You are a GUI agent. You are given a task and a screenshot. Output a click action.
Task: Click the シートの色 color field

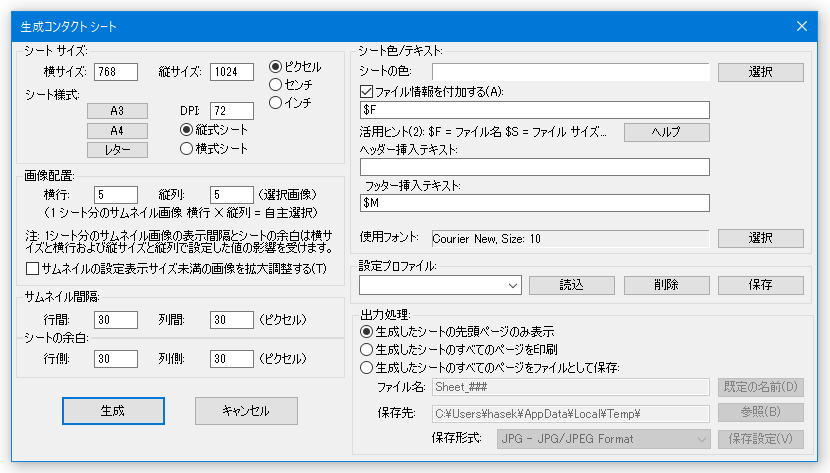coord(571,72)
